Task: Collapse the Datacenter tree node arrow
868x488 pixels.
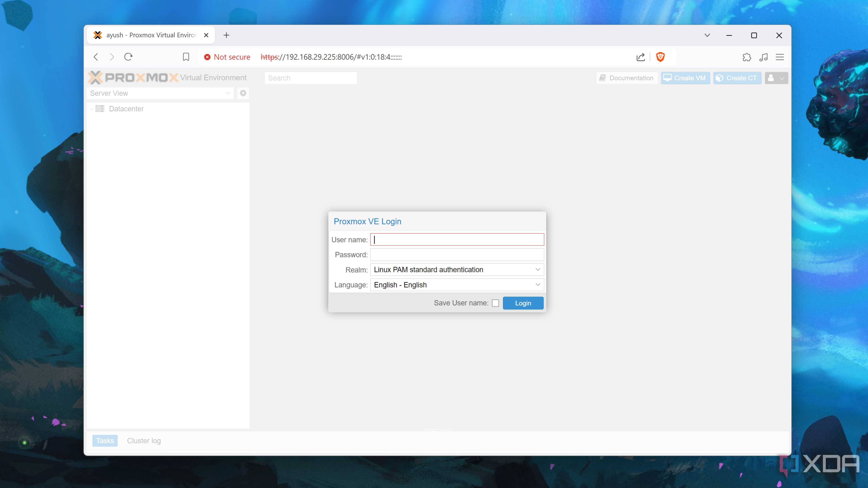Action: (x=92, y=109)
